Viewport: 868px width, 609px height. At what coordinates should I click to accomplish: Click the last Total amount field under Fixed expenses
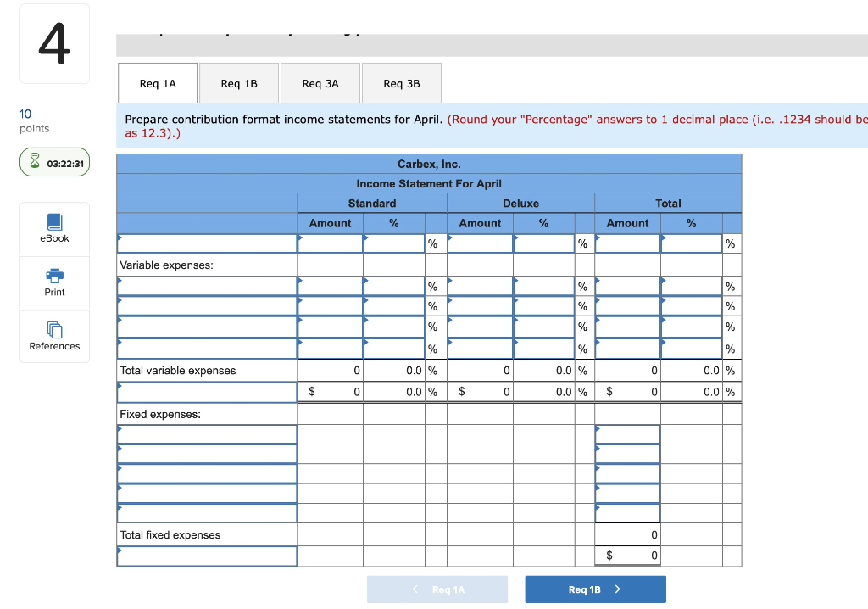627,512
